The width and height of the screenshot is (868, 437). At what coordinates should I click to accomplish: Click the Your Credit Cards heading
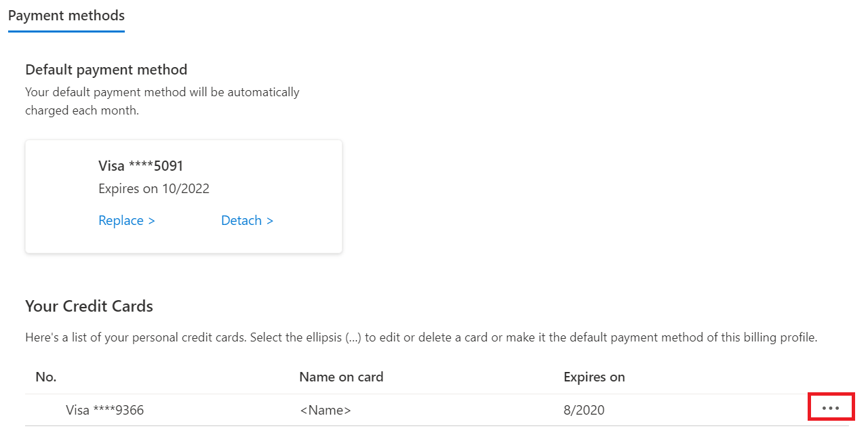click(x=89, y=306)
